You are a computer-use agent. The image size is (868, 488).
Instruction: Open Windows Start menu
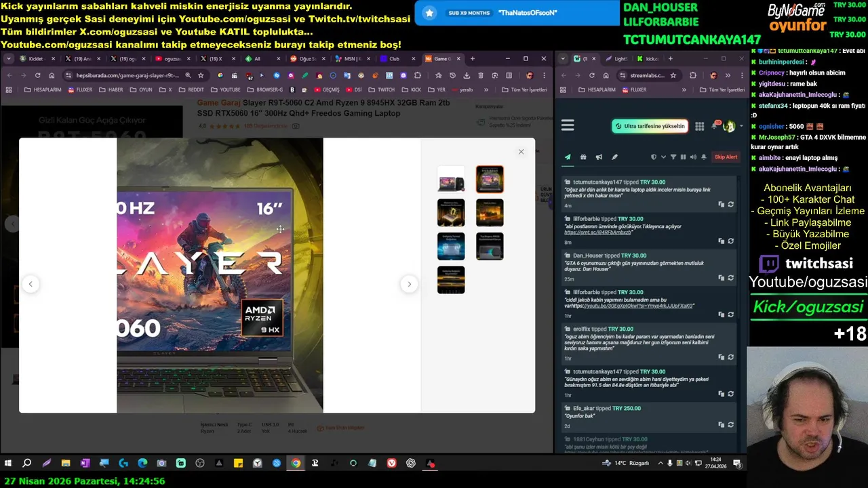coord(8,464)
